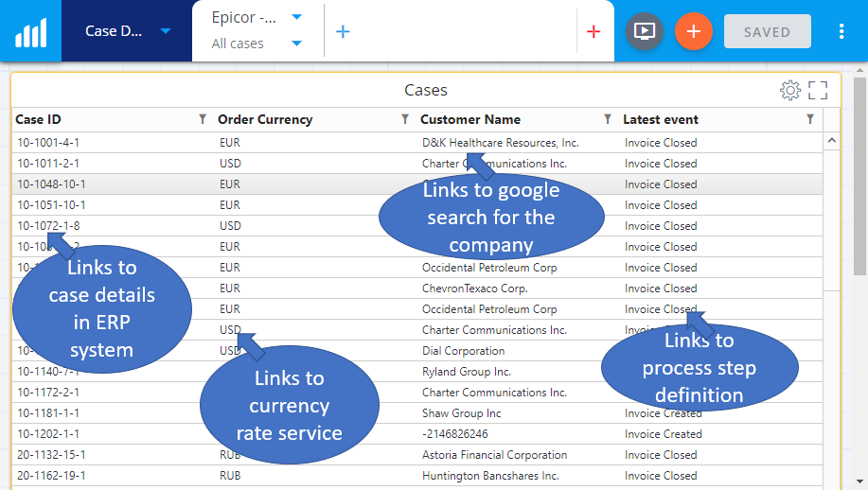Sort by Case ID header
Viewport: 868px width, 490px height.
pos(38,119)
